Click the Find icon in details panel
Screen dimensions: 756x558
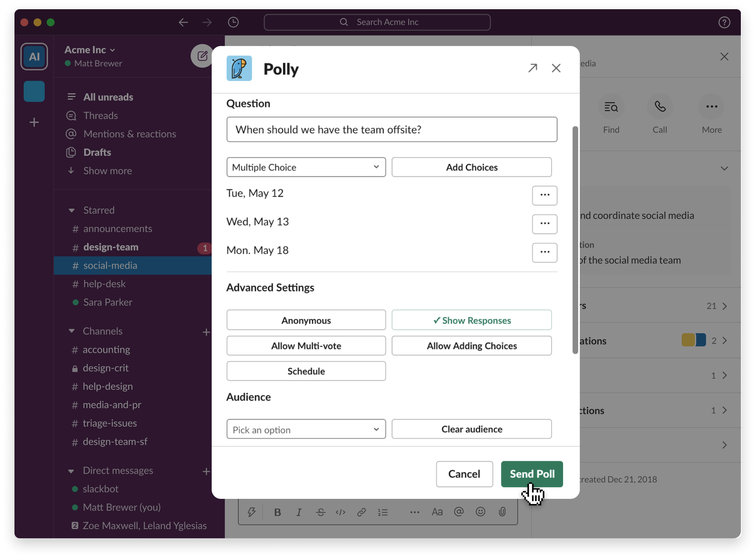point(611,107)
